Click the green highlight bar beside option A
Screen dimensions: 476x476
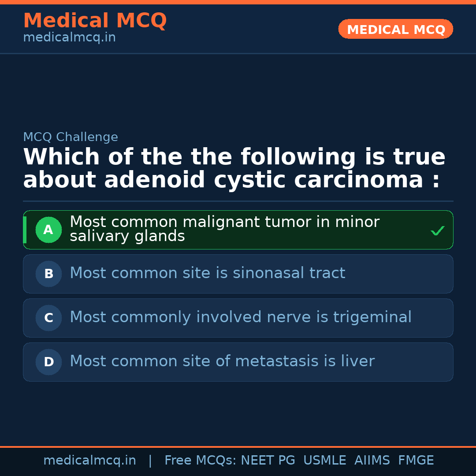24,230
